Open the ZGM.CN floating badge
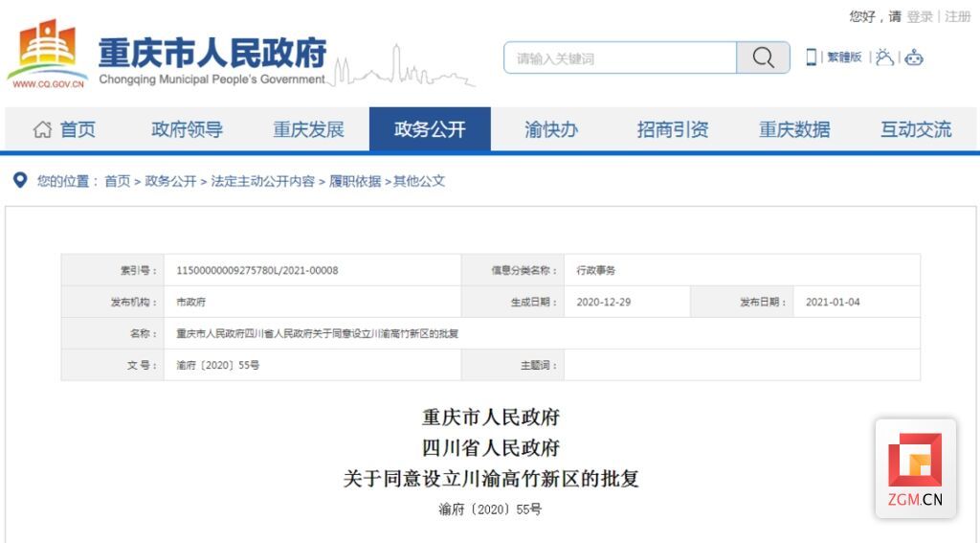The height and width of the screenshot is (543, 980). [x=915, y=468]
